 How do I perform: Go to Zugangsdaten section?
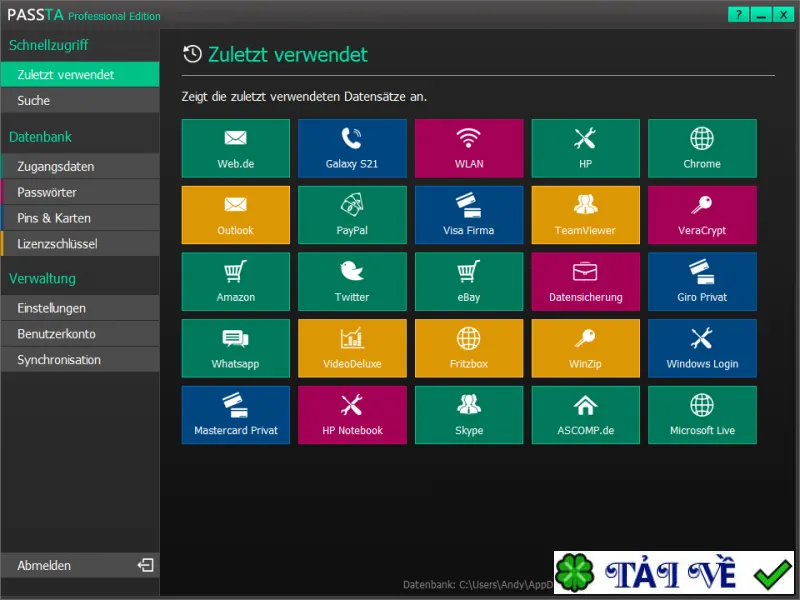coord(80,166)
